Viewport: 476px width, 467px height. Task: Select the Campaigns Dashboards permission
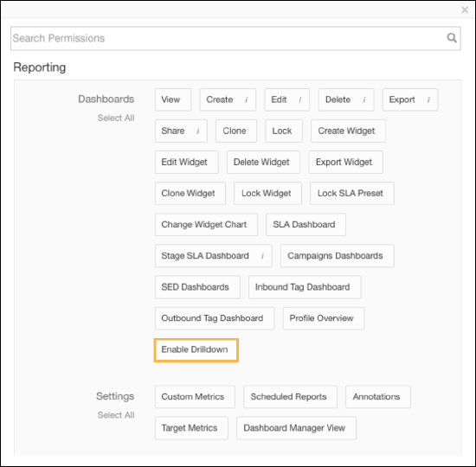click(x=338, y=256)
